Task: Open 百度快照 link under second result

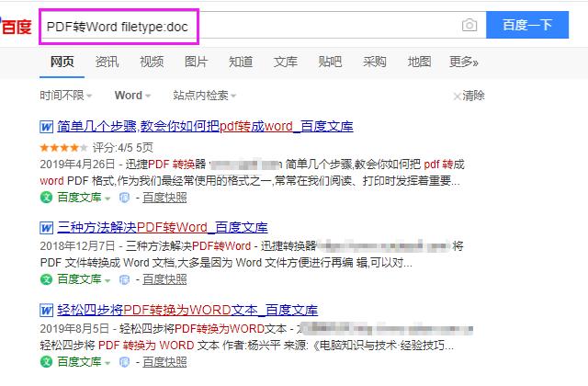Action: [164, 279]
